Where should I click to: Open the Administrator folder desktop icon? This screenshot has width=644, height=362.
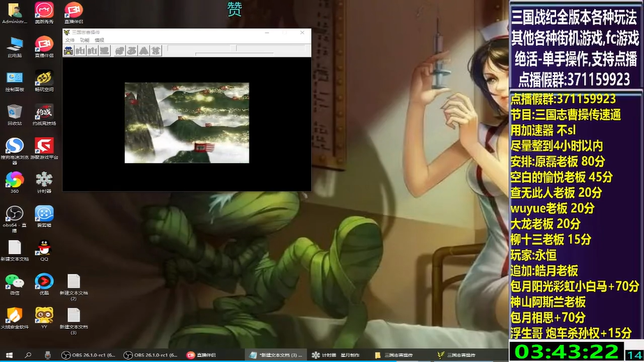pyautogui.click(x=15, y=13)
